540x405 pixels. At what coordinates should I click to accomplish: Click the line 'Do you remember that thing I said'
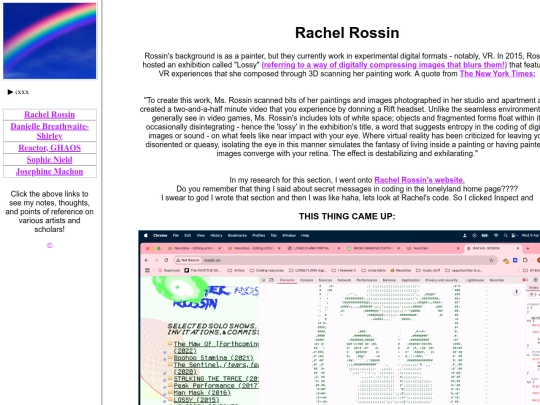(347, 189)
